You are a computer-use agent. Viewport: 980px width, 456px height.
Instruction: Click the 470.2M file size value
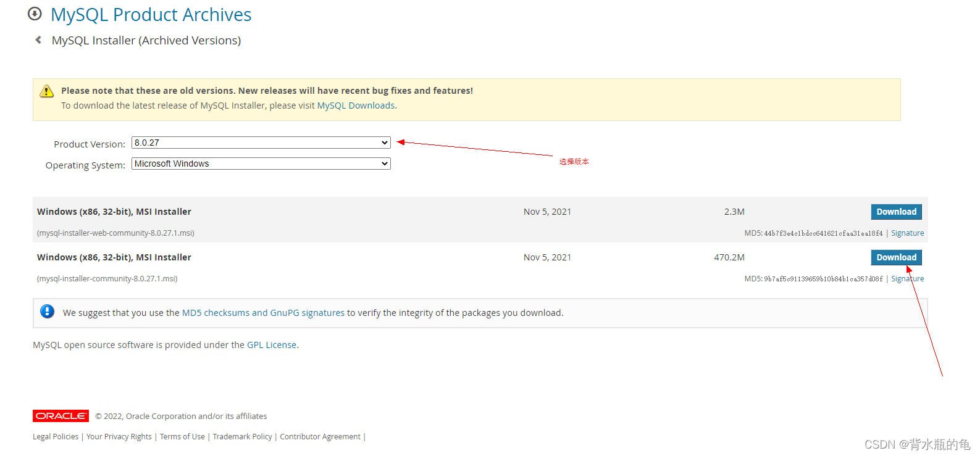pyautogui.click(x=729, y=257)
